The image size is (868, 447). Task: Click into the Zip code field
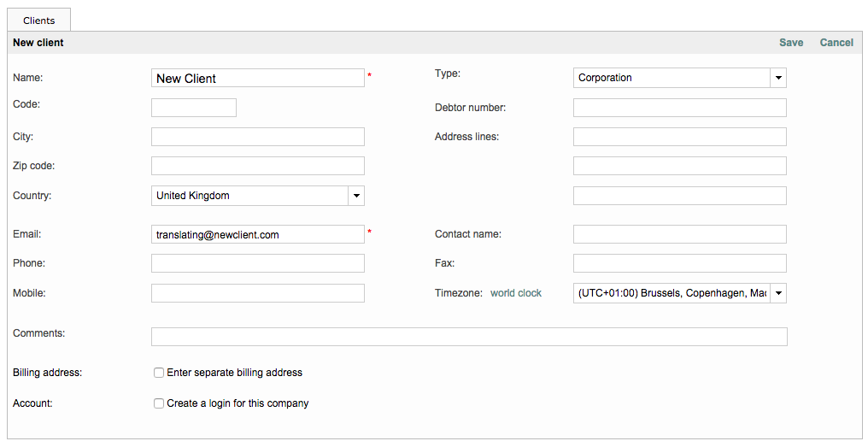pos(257,166)
